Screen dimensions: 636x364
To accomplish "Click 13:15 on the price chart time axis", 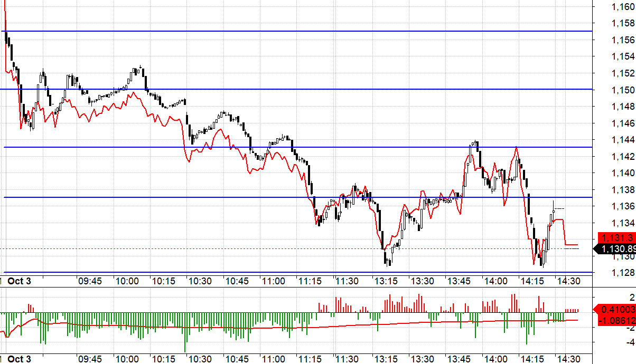I will click(x=386, y=281).
